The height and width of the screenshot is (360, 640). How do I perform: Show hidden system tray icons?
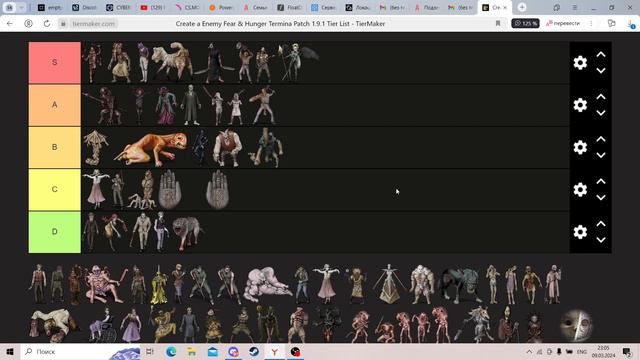529,351
